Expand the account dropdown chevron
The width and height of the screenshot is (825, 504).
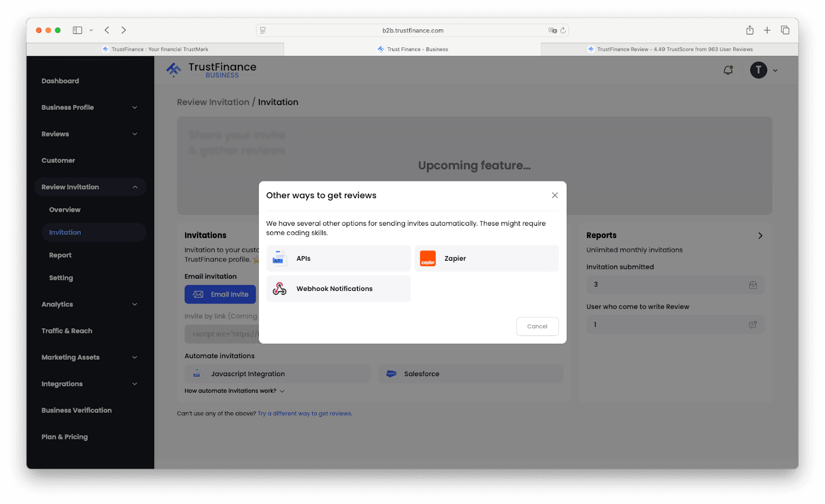[x=775, y=71]
